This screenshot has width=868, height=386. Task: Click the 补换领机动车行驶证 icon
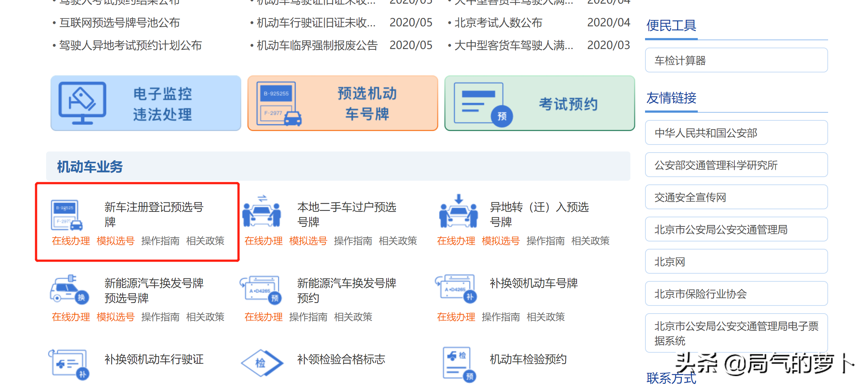[68, 364]
